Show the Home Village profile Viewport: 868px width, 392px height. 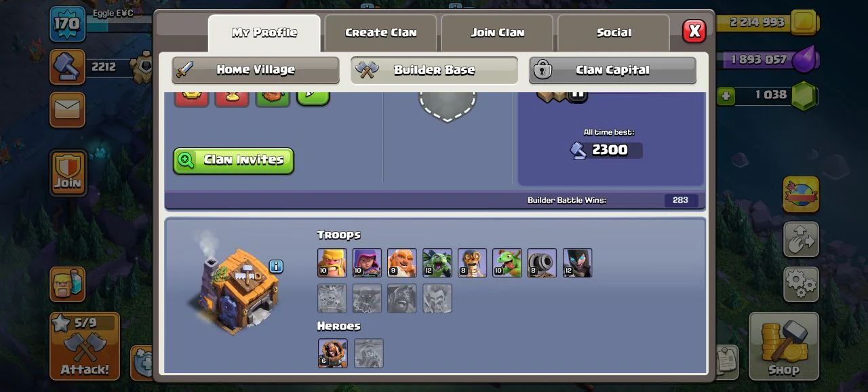pos(256,70)
